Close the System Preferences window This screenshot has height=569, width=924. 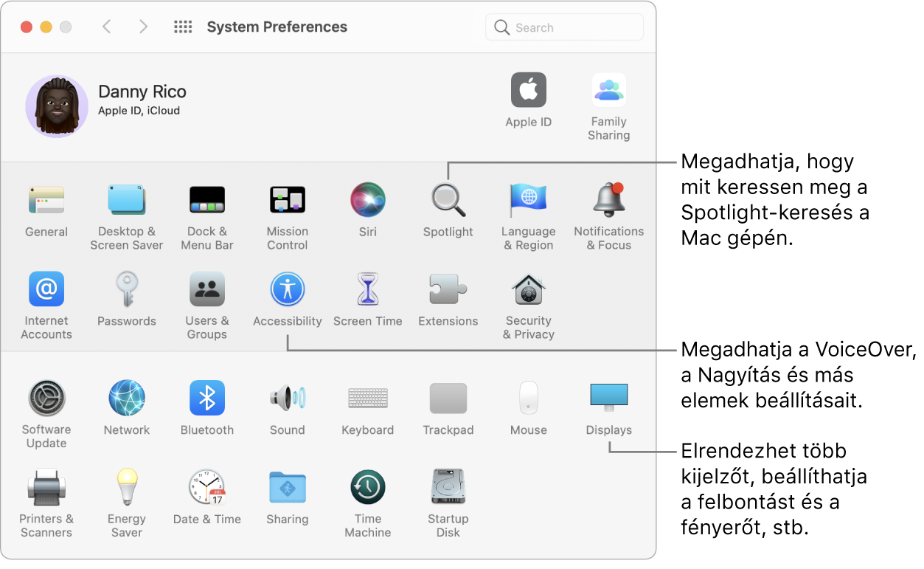tap(27, 27)
